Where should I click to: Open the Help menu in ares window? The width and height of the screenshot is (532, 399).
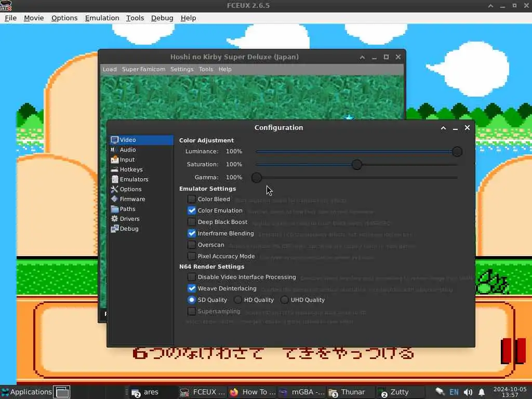[225, 69]
